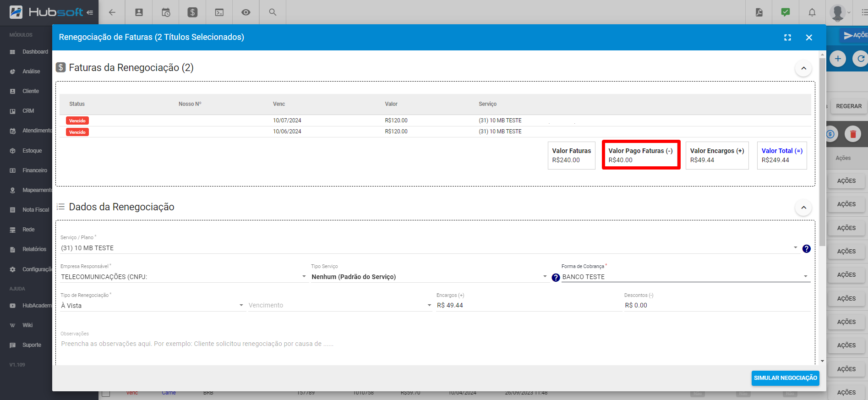Open the client contact card toolbar icon
Viewport: 868px width, 400px height.
click(x=139, y=12)
